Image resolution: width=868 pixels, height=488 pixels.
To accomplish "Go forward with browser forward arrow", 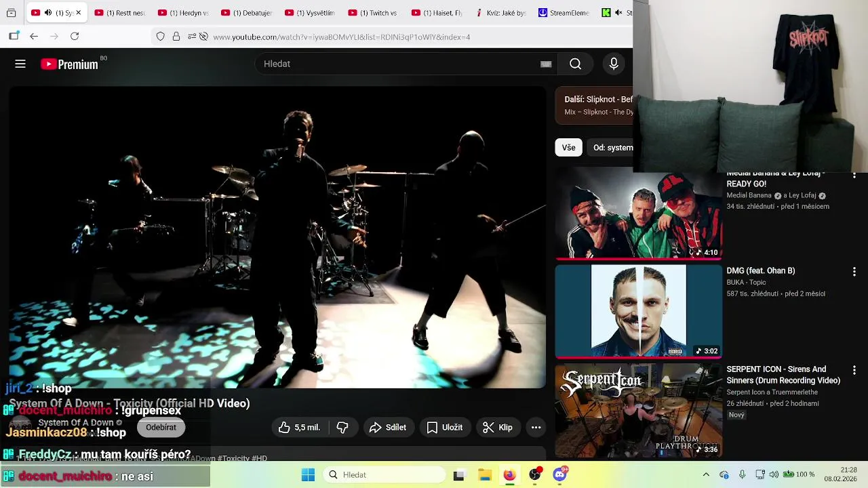I will pyautogui.click(x=54, y=37).
